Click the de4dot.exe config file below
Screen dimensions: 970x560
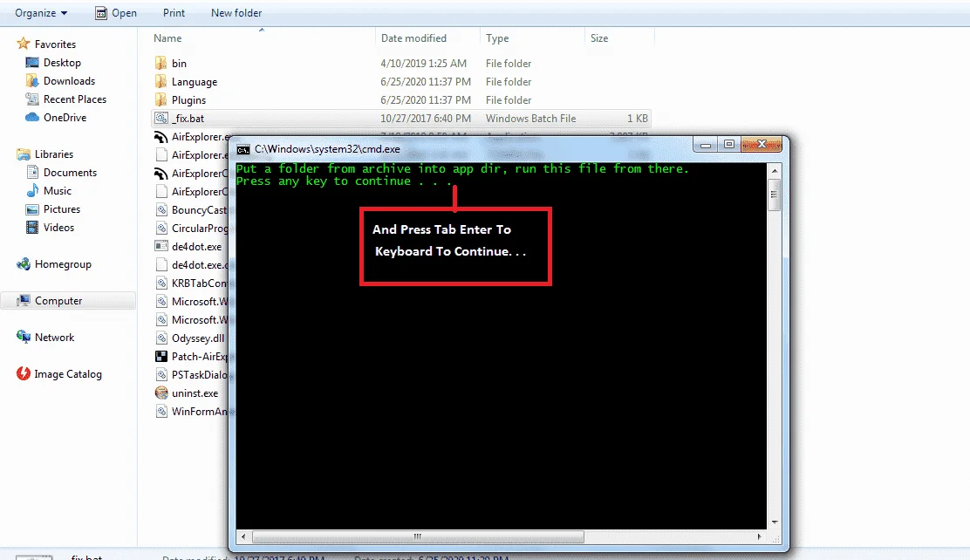[199, 265]
